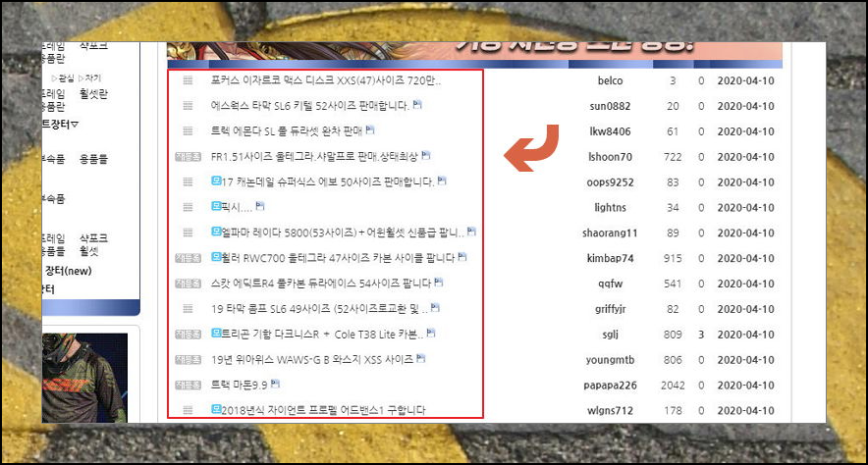The image size is (868, 465).
Task: Click author name shaorang11
Action: point(610,233)
